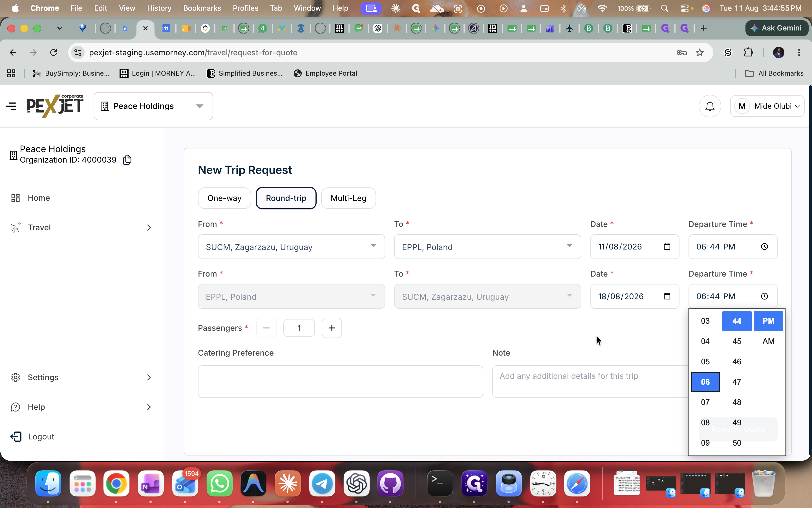Viewport: 812px width, 508px height.
Task: Pick minute 45 in time picker
Action: [x=737, y=341]
